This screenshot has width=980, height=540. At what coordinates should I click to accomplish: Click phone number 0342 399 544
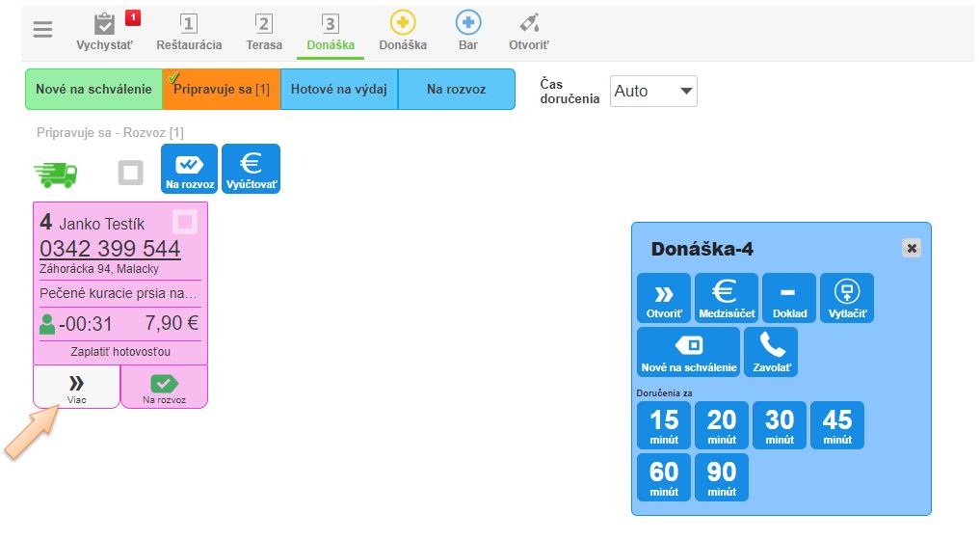click(110, 249)
